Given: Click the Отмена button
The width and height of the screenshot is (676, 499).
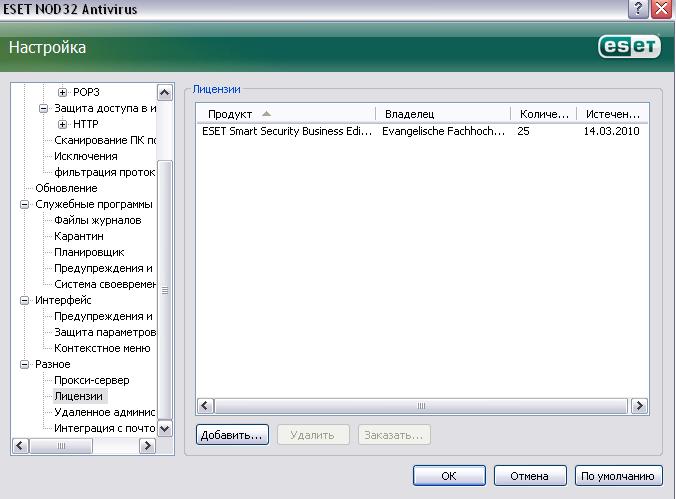Looking at the screenshot, I should click(530, 476).
